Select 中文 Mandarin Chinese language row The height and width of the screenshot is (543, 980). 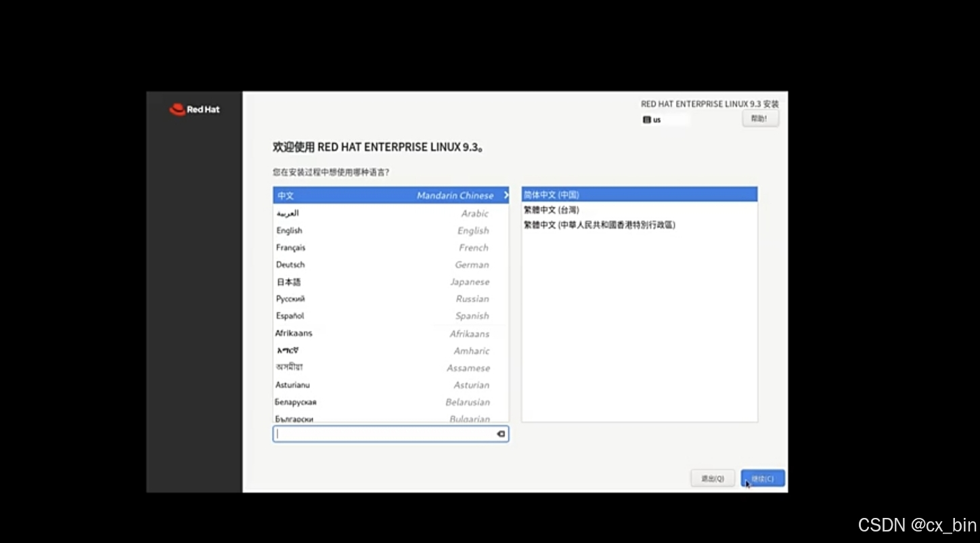(391, 195)
